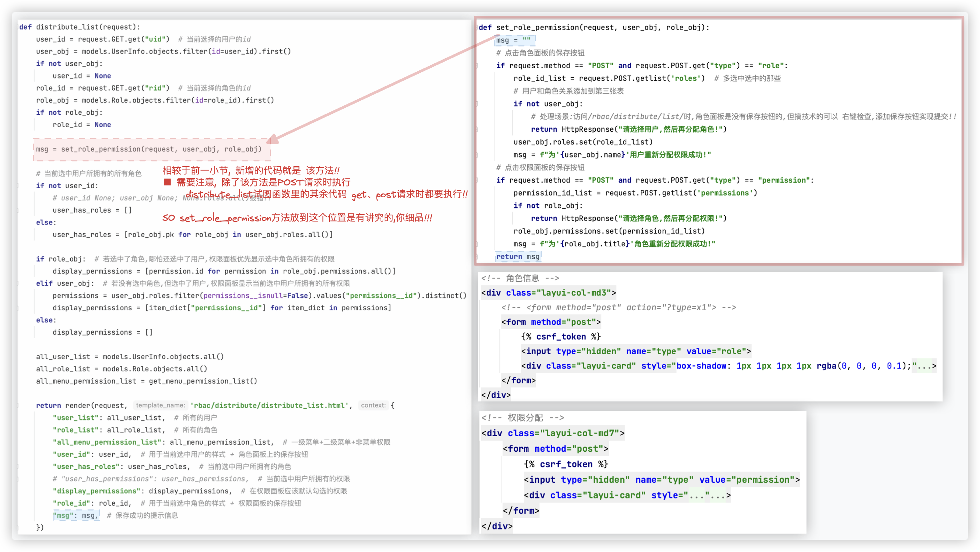Click the layui-col-md7 div opening tag

coord(552,433)
